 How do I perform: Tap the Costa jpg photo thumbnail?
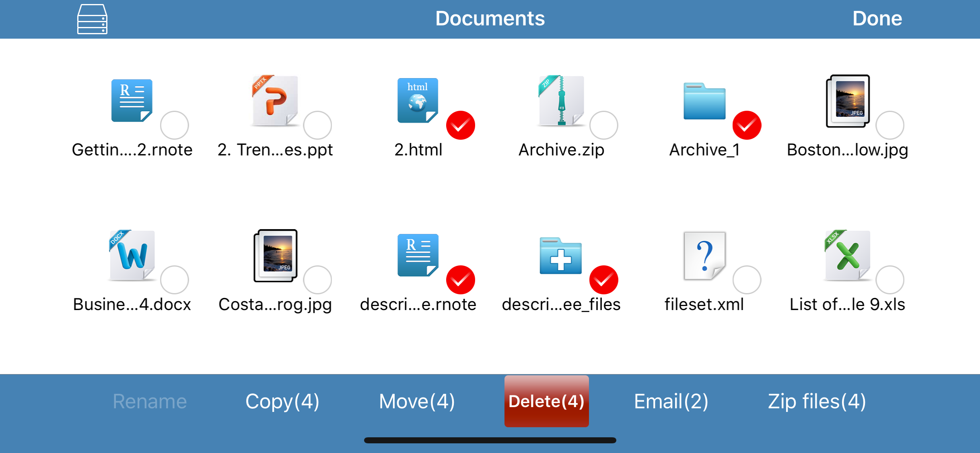click(275, 255)
